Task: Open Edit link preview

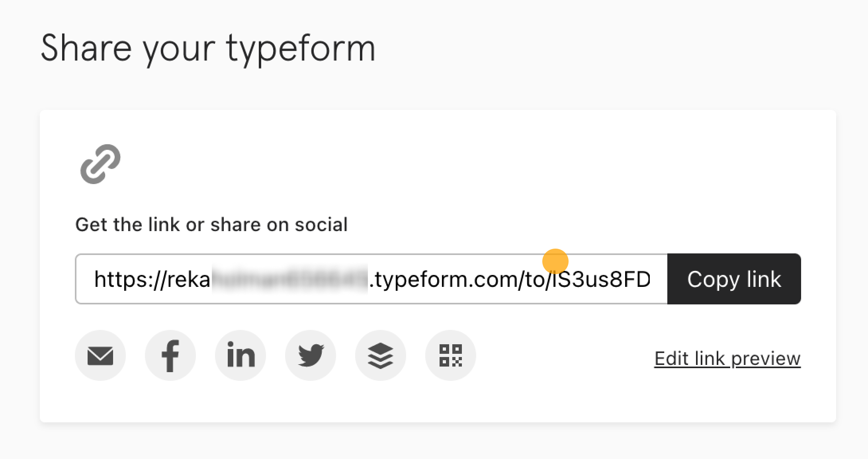Action: coord(727,358)
